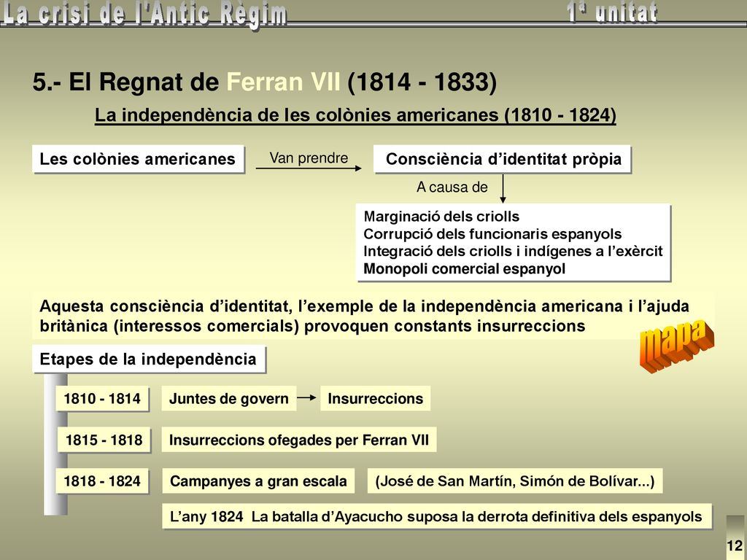Image resolution: width=747 pixels, height=560 pixels.
Task: Click the 'Insurreccions' box
Action: click(376, 399)
